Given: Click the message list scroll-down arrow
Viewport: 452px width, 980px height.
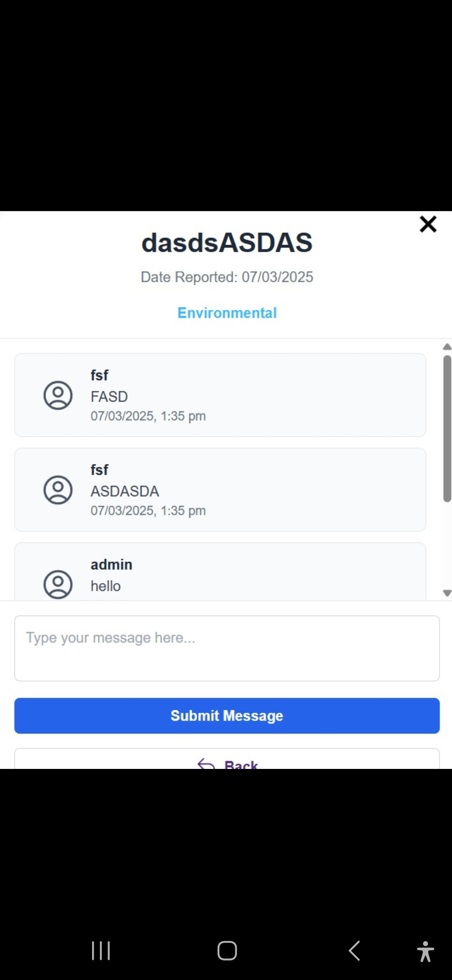Looking at the screenshot, I should [x=447, y=593].
